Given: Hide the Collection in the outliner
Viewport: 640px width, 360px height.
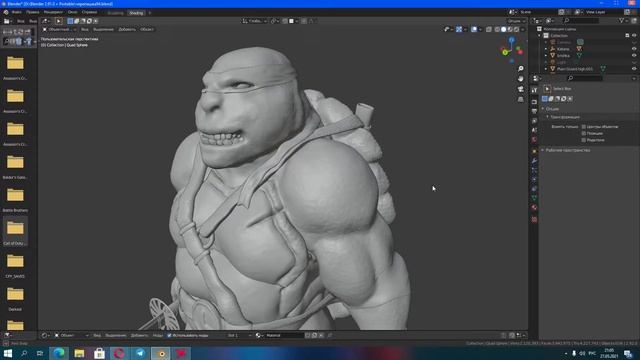Looking at the screenshot, I should point(634,36).
